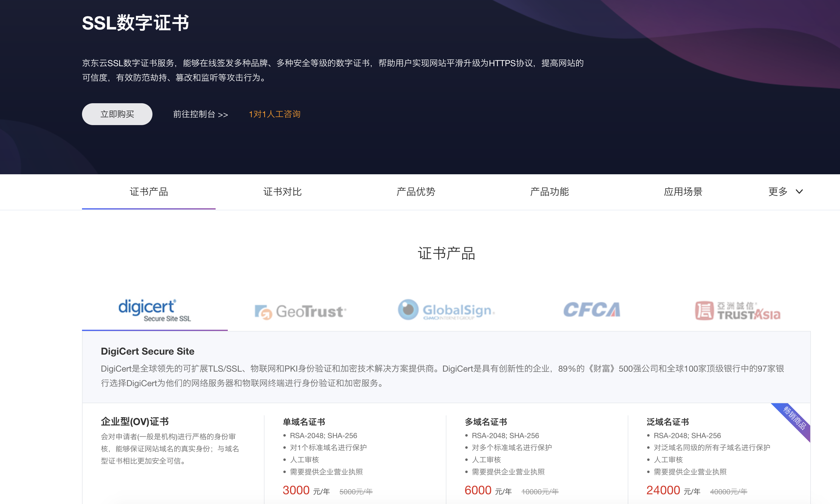
Task: Click the chevron next to 更多
Action: click(799, 192)
